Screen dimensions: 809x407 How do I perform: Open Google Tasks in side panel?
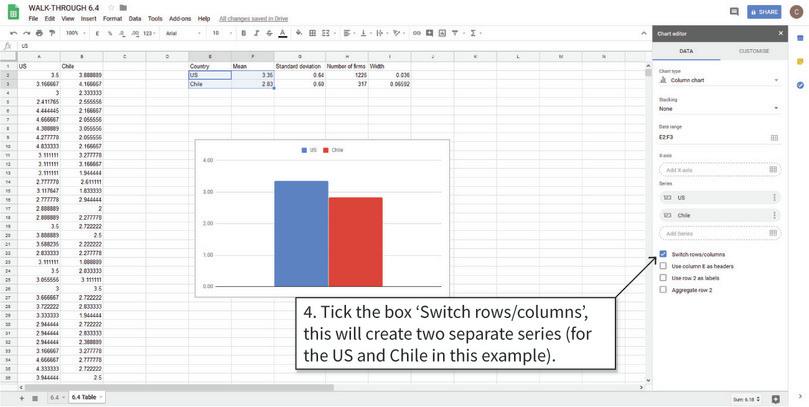800,85
